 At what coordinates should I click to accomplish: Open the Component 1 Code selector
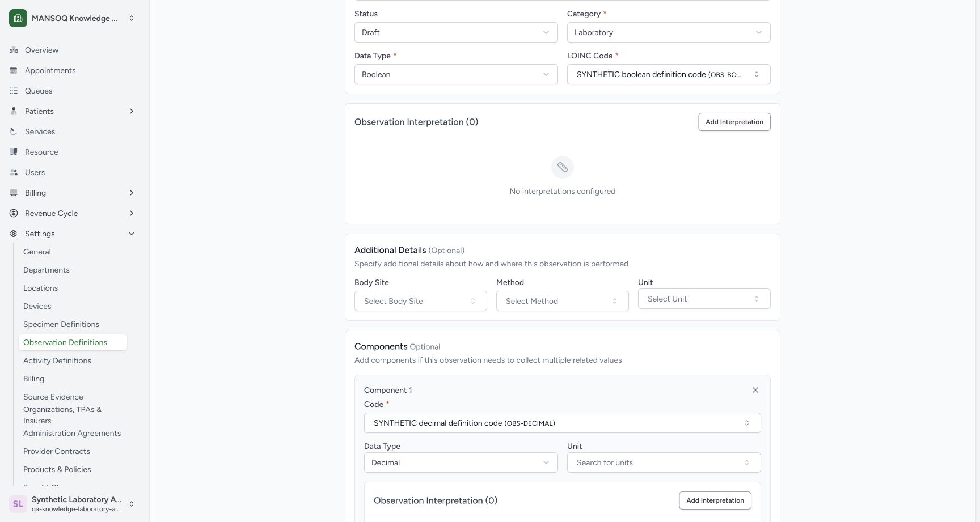[x=563, y=423]
